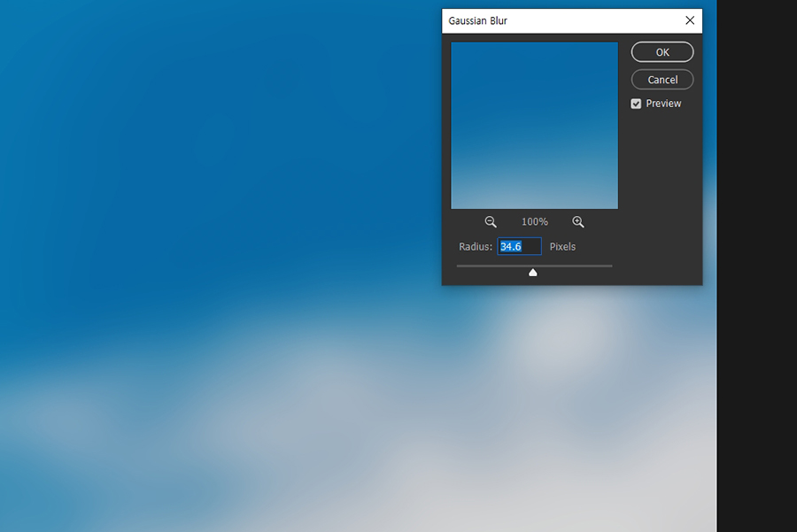The image size is (797, 532).
Task: Click the Pixels unit label
Action: pos(562,246)
